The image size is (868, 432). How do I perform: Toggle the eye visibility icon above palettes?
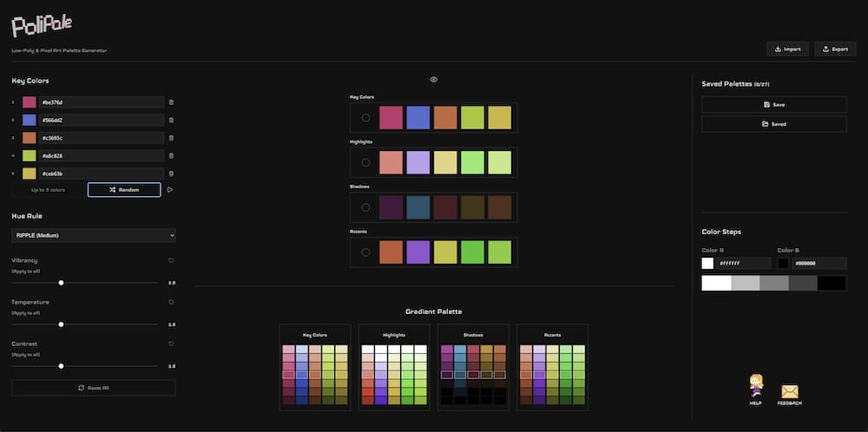tap(433, 80)
